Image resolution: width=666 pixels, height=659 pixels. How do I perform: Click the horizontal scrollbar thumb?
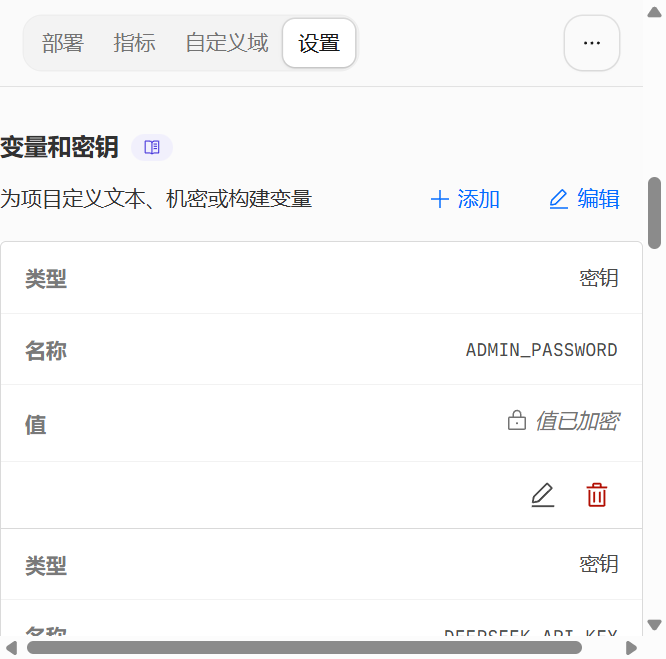pos(304,648)
